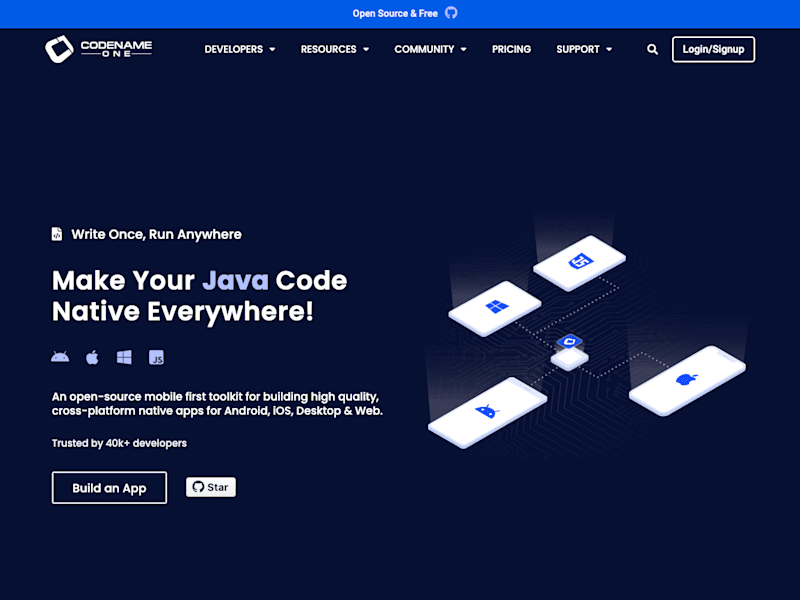Click the Login/Signup button
Screen dimensions: 800x600
pos(713,49)
